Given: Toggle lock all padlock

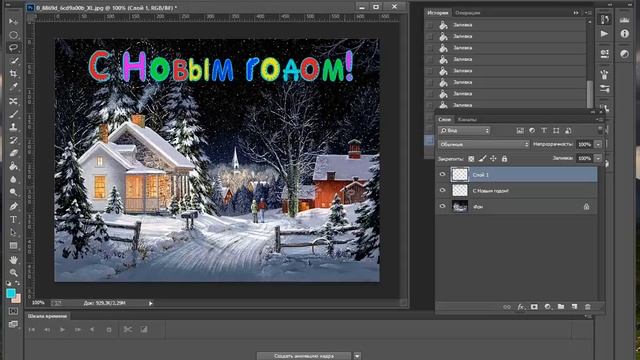Looking at the screenshot, I should [504, 159].
